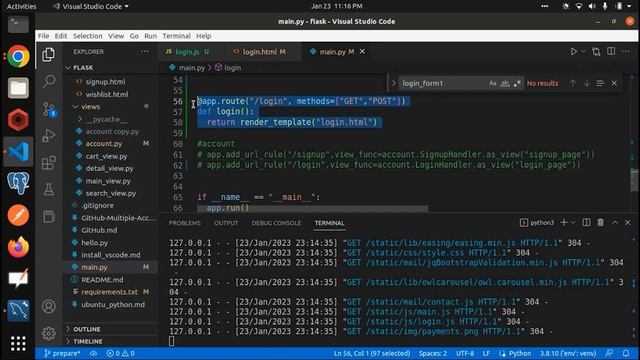The width and height of the screenshot is (640, 360).
Task: Open Explorer Views and More Actions menu
Action: click(145, 52)
